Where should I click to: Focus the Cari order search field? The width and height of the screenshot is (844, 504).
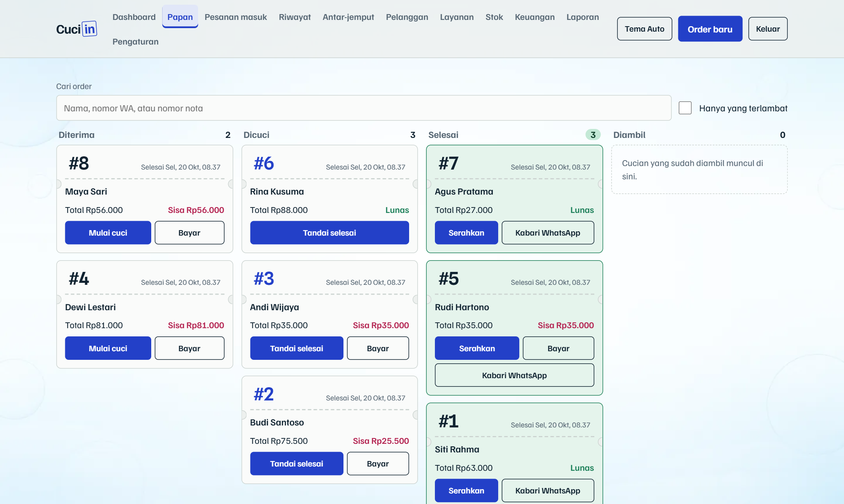click(x=364, y=108)
